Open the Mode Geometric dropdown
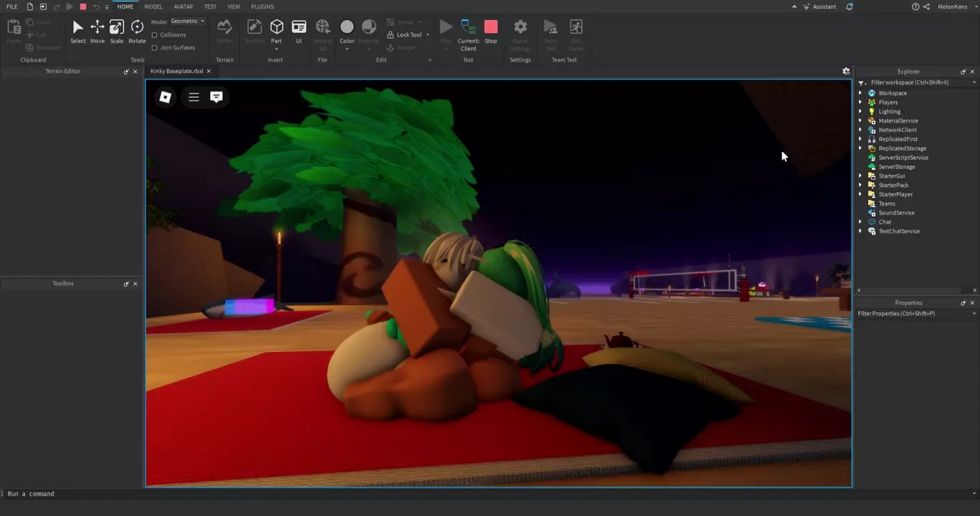 click(188, 21)
